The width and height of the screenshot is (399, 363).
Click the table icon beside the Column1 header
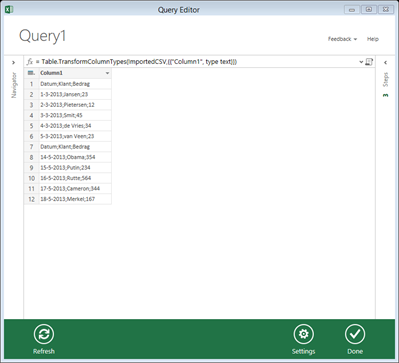click(x=31, y=73)
